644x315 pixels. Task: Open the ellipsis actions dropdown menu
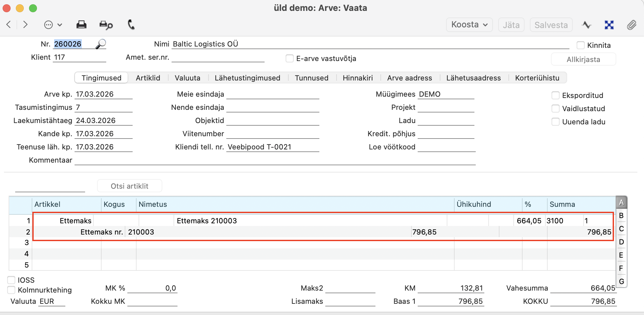pos(53,25)
